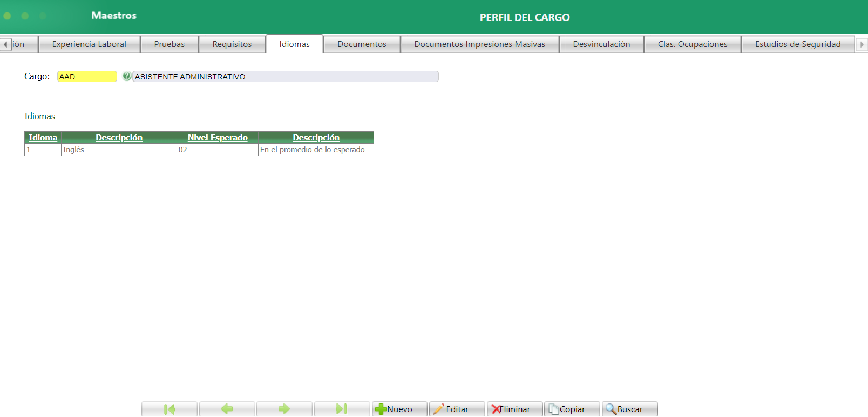Go to the last record arrow
The height and width of the screenshot is (417, 868).
tap(342, 409)
